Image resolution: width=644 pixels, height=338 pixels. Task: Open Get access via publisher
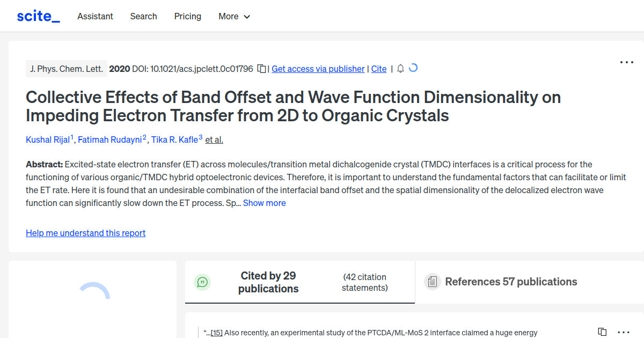click(x=318, y=69)
